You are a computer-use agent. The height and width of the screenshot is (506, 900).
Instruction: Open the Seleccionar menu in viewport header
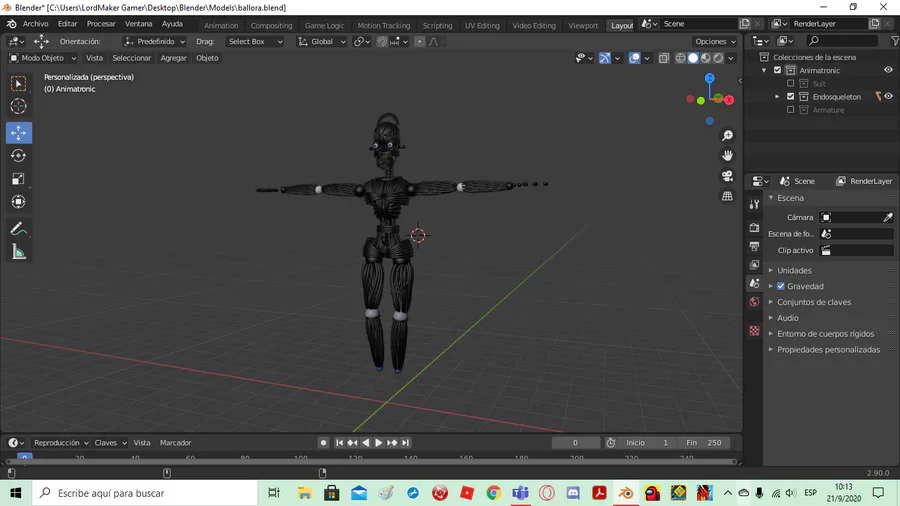pyautogui.click(x=131, y=58)
